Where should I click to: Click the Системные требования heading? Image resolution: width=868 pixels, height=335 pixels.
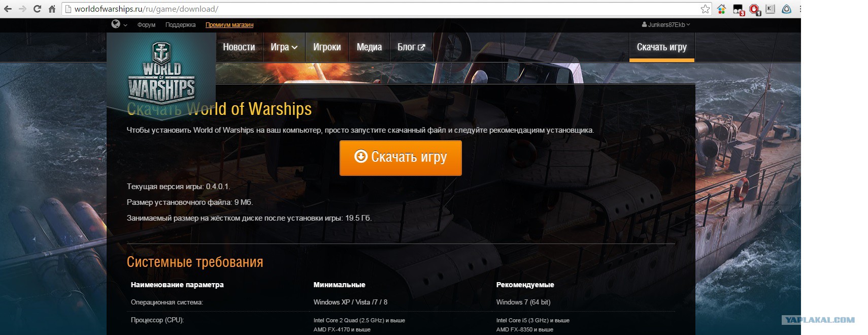[x=195, y=262]
